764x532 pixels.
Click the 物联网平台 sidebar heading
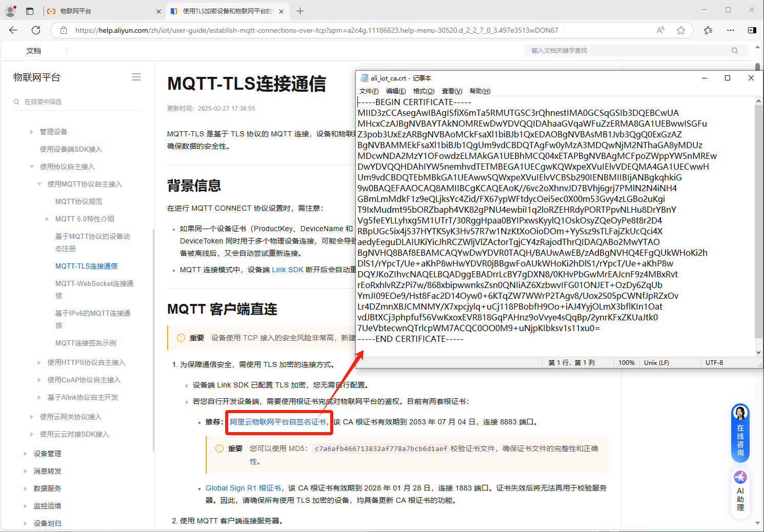pos(37,77)
